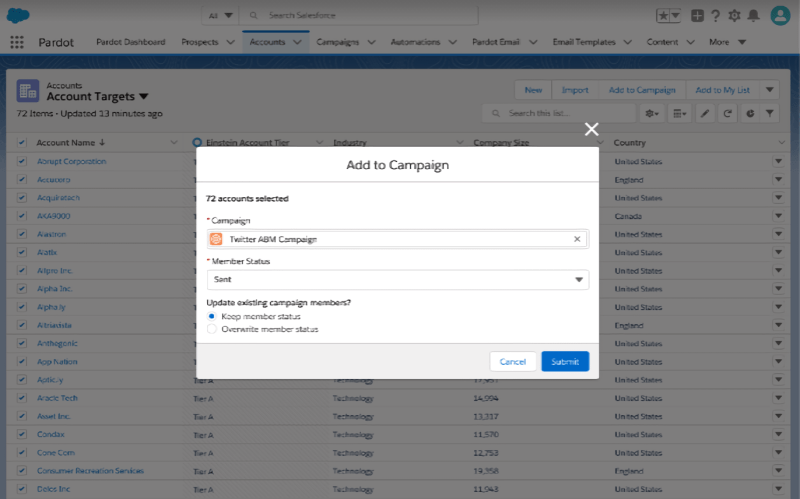Image resolution: width=800 pixels, height=499 pixels.
Task: Uncheck the Abrupt Corporation row checkbox
Action: 21,161
